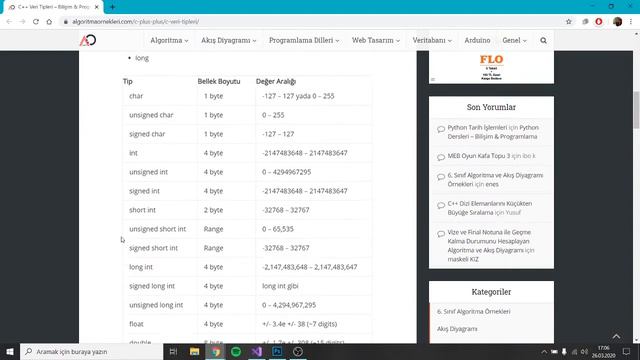Open File Explorer from the taskbar
The image size is (640, 360).
pyautogui.click(x=194, y=351)
